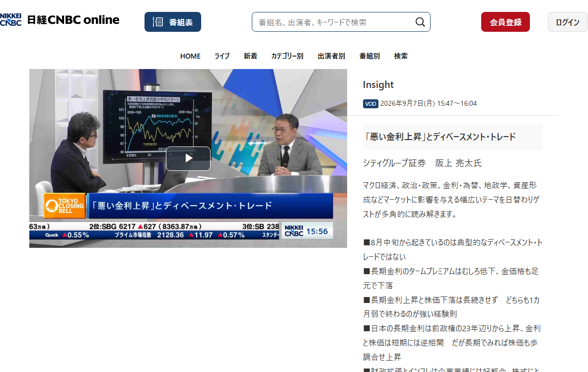The width and height of the screenshot is (588, 372).
Task: Browse by 出演者別 performers
Action: (x=331, y=56)
